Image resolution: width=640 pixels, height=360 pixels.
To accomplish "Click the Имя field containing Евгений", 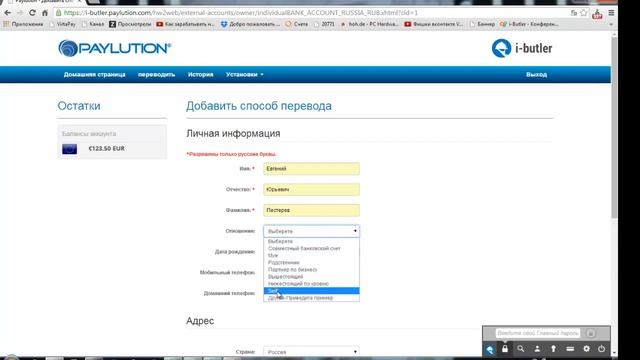I will [311, 169].
